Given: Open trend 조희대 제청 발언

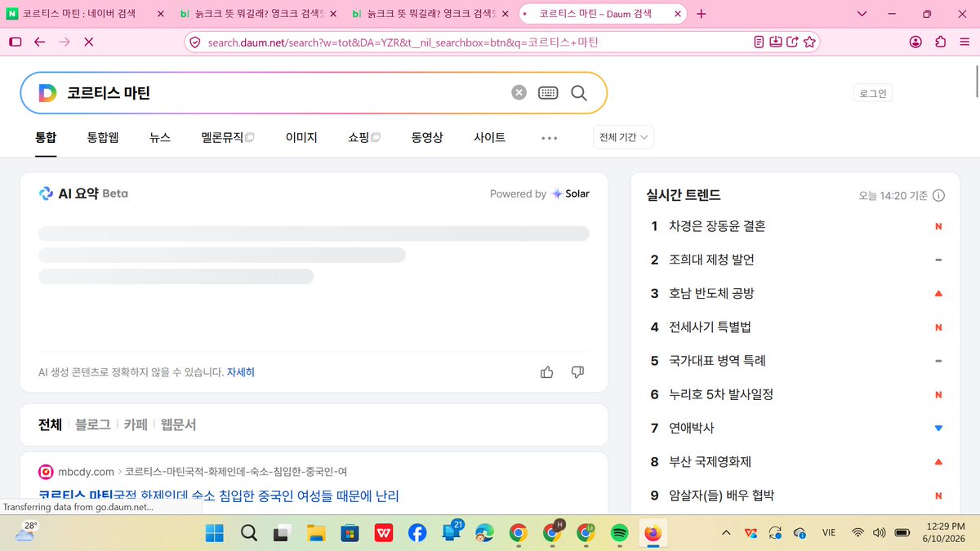Looking at the screenshot, I should pos(711,260).
